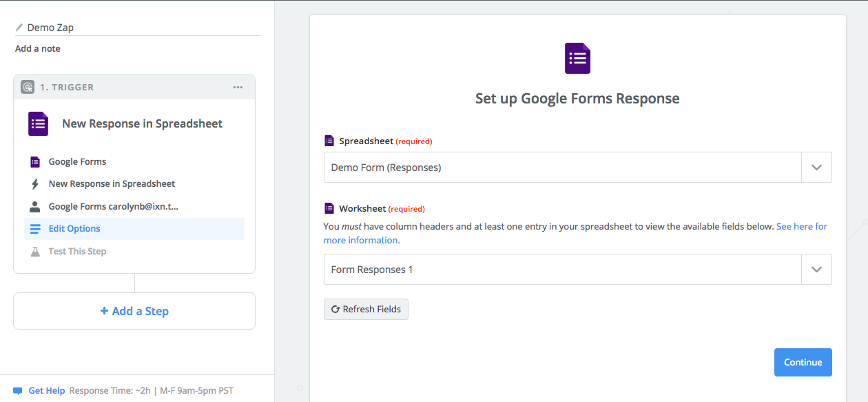
Task: Click the Google Forms logo above setup heading
Action: 578,58
